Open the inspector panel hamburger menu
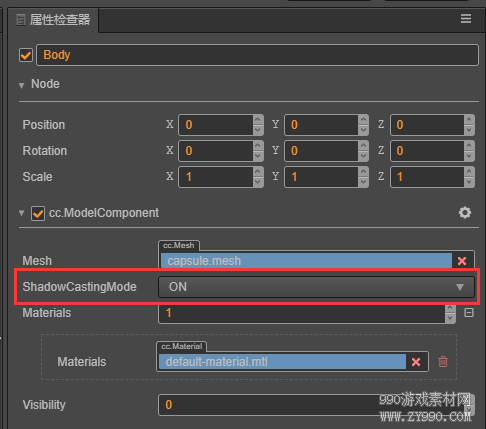This screenshot has height=429, width=486. click(x=466, y=19)
